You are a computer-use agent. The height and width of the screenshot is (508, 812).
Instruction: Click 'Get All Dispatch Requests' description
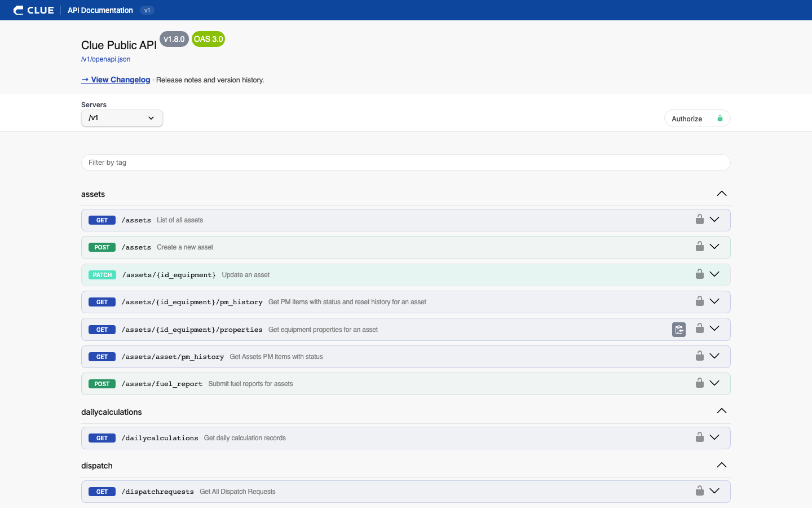click(237, 492)
